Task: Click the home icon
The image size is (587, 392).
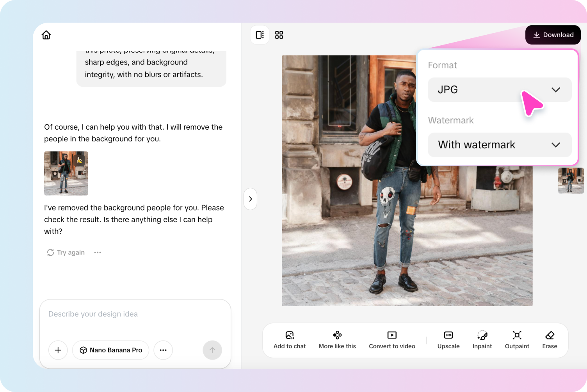Action: click(46, 35)
